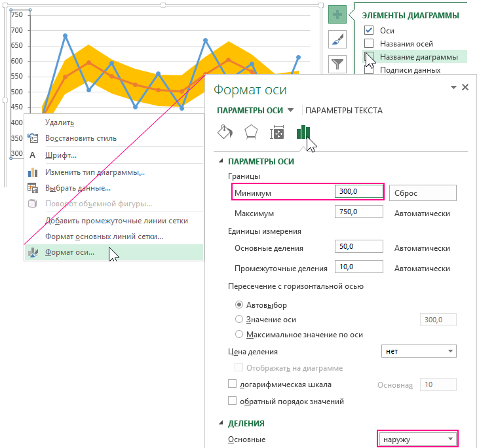Click the green plus Chart Elements button
This screenshot has height=448, width=477.
click(337, 15)
